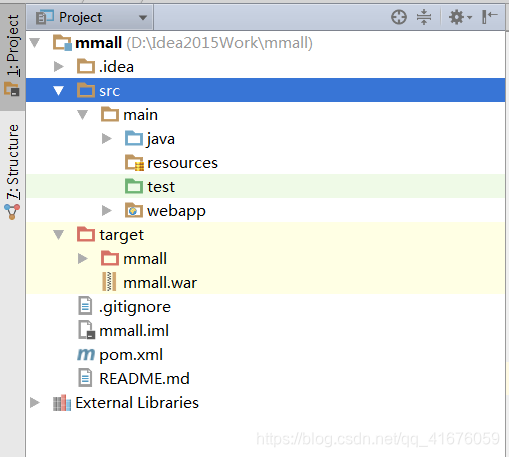Click the Collapse All toolbar icon
The width and height of the screenshot is (509, 457).
tap(424, 17)
